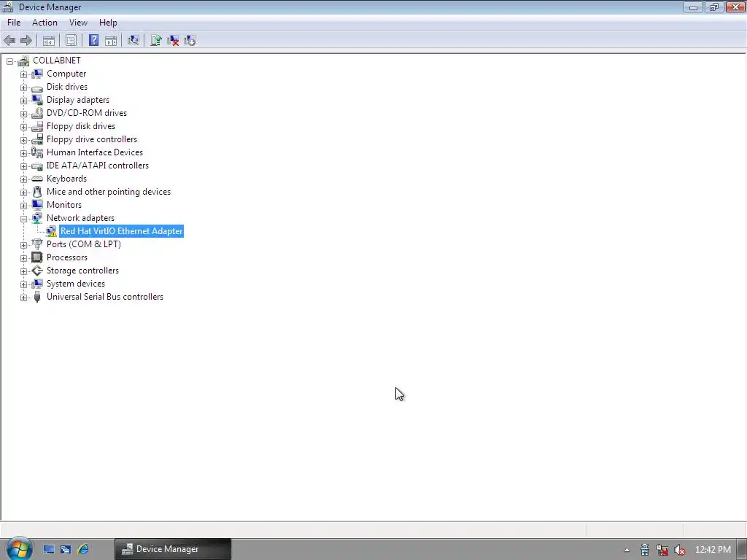Open the Properties toolbar icon
Viewport: 747px width, 560px height.
tap(71, 41)
